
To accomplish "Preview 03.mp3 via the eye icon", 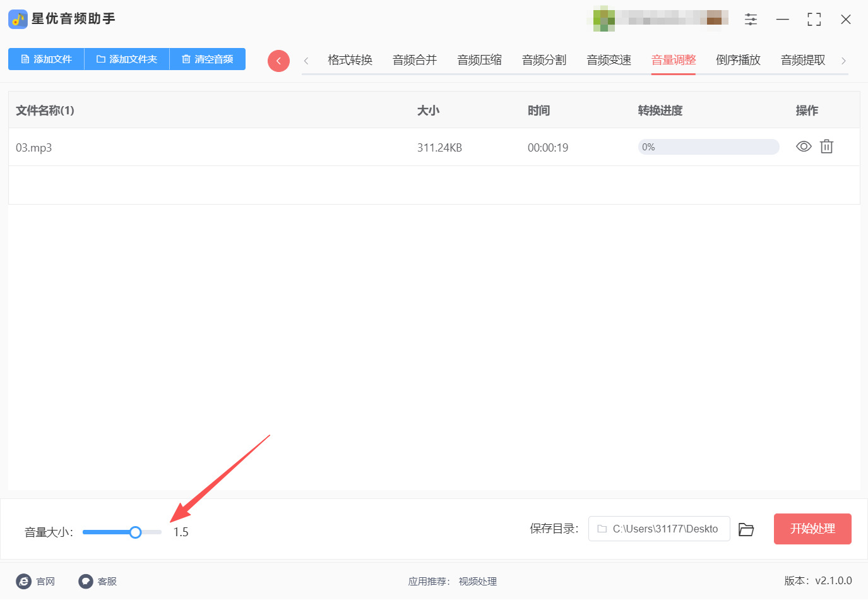I will click(x=803, y=146).
